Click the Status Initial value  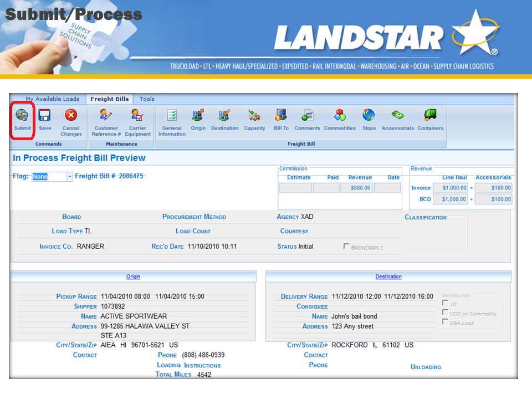click(306, 246)
